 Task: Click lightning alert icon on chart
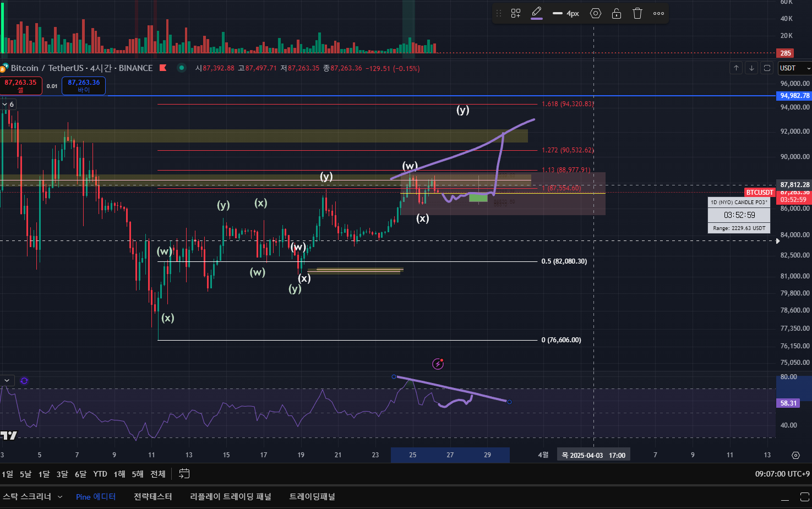tap(438, 363)
